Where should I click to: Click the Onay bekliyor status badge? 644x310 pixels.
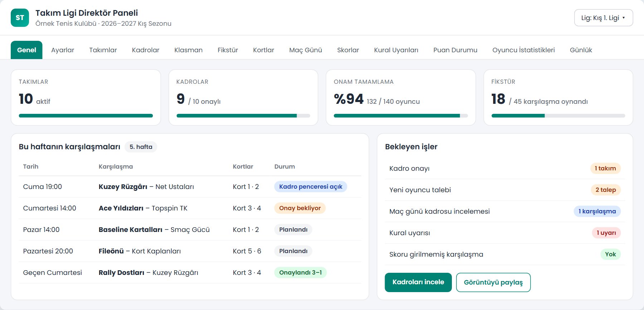click(300, 208)
